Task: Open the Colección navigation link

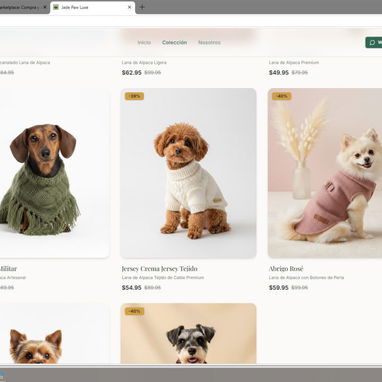Action: coord(174,42)
